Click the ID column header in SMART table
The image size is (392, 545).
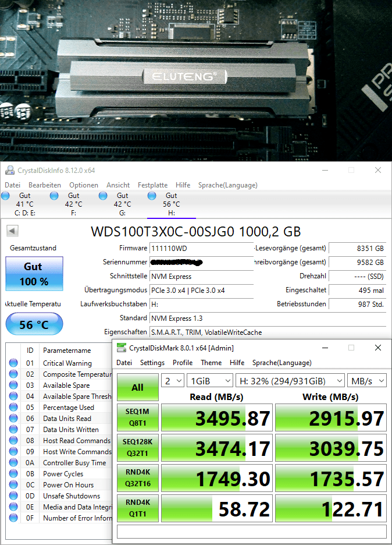point(30,351)
